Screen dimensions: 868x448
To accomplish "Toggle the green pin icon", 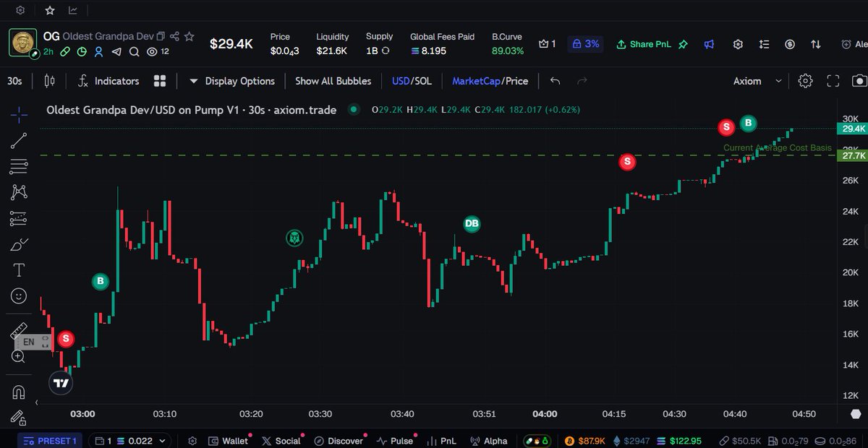I will tap(684, 44).
